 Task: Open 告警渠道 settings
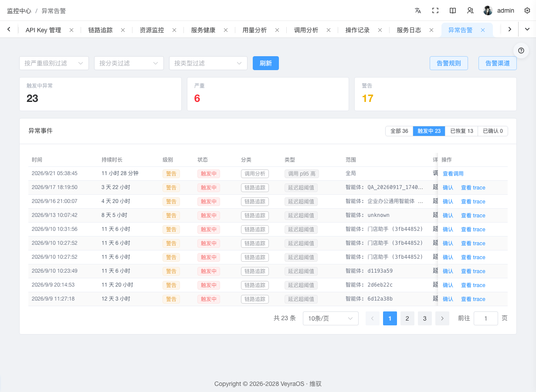[498, 63]
